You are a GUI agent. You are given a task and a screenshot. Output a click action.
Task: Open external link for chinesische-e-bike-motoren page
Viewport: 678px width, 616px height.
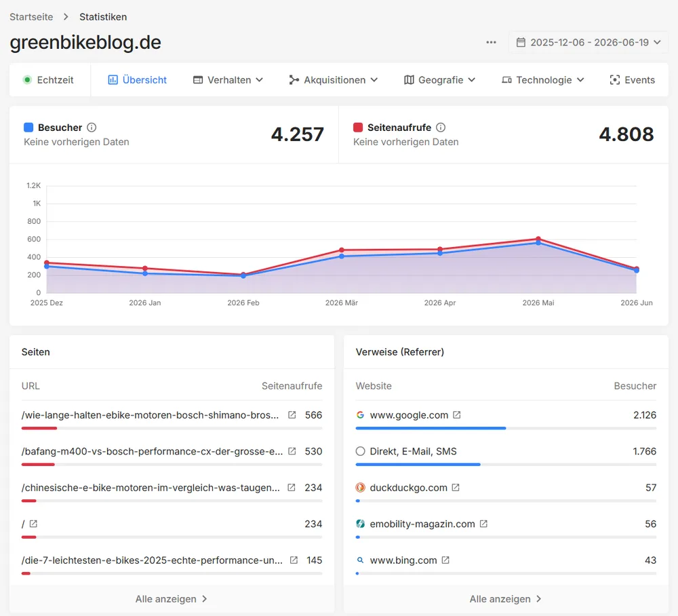[292, 488]
